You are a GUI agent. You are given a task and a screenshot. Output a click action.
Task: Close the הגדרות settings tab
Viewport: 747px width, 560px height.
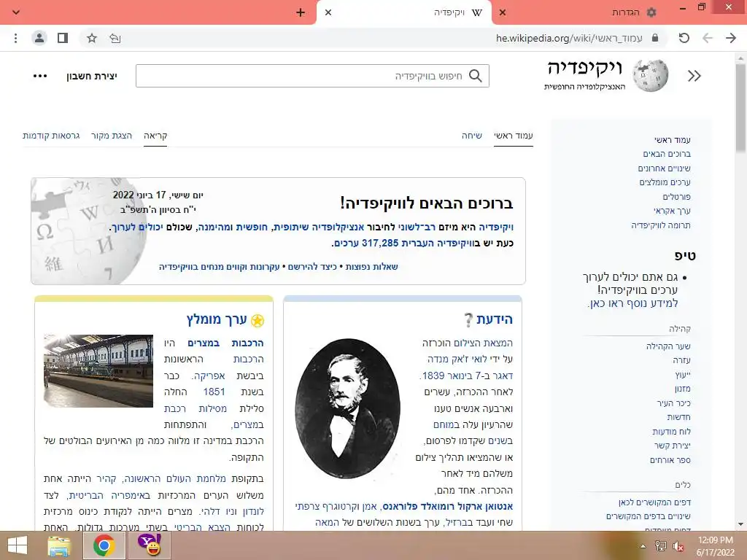pos(503,12)
